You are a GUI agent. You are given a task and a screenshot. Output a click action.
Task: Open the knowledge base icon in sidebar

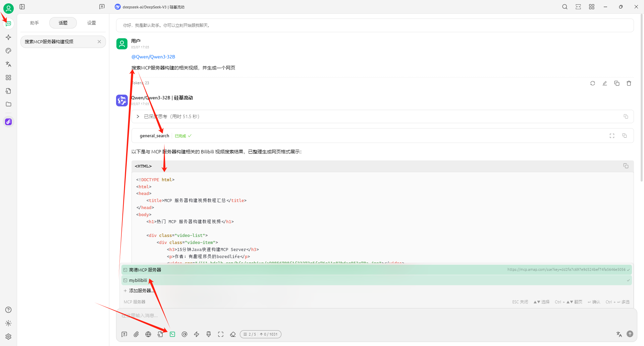point(8,91)
